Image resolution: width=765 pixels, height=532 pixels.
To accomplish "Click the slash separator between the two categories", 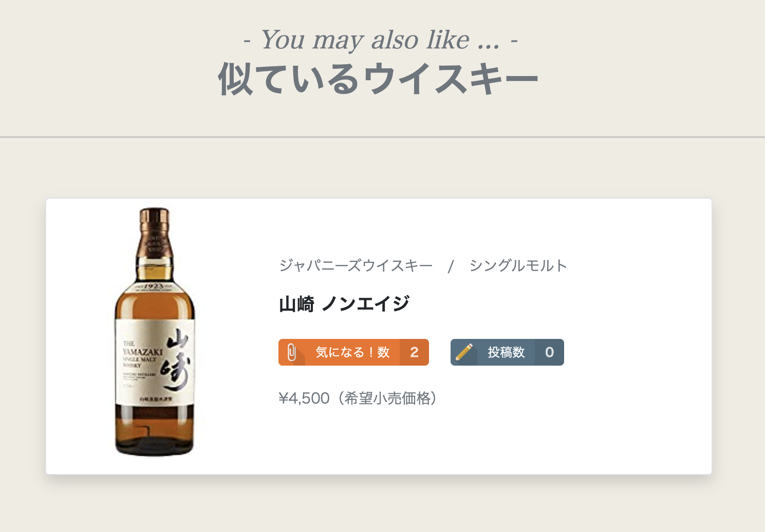I will coord(451,266).
